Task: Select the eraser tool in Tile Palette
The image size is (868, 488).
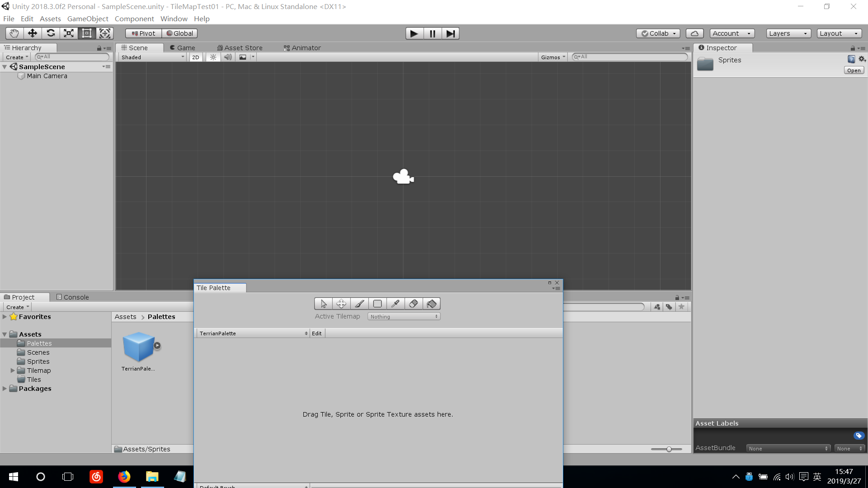Action: click(413, 304)
